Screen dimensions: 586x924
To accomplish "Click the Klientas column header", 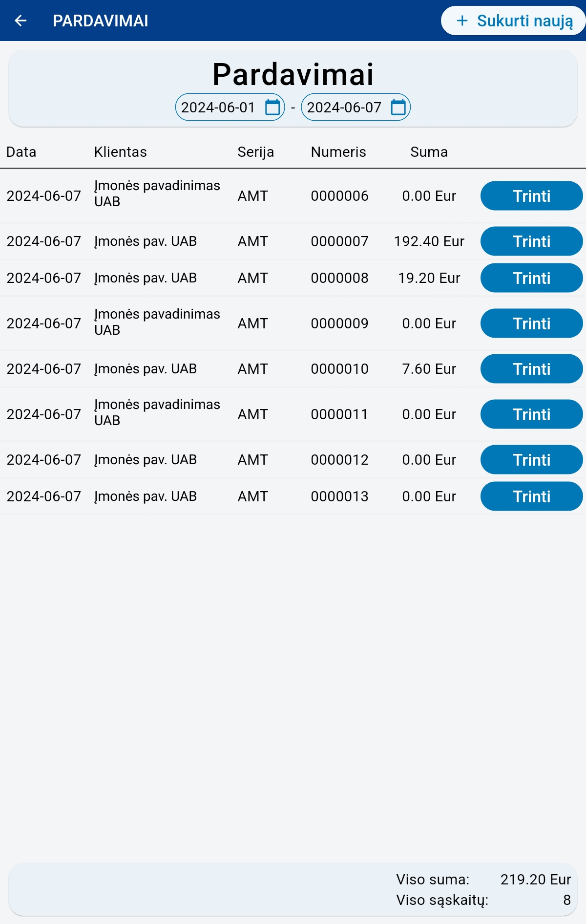I will [x=120, y=152].
